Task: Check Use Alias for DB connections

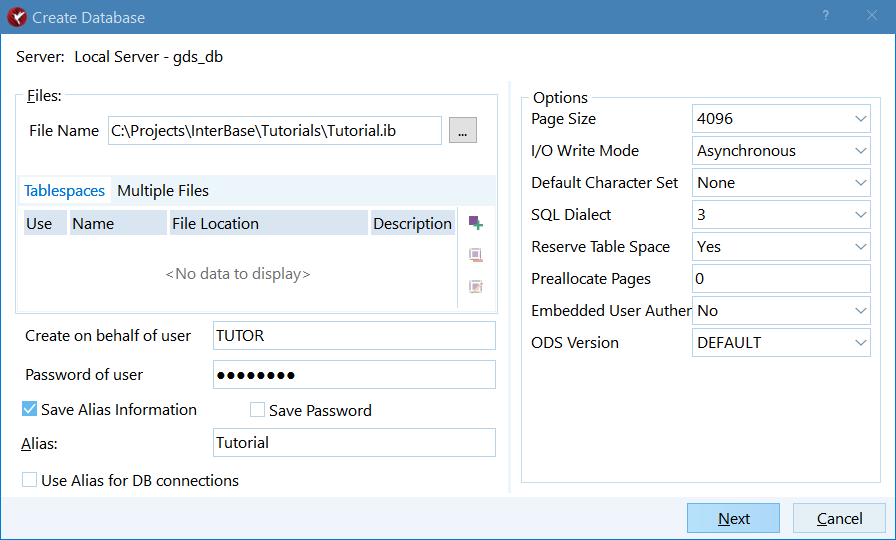Action: point(29,479)
